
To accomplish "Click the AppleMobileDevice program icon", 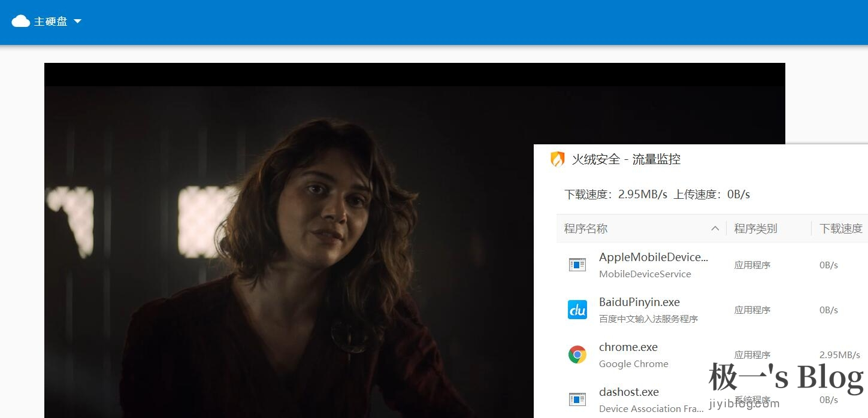I will pyautogui.click(x=577, y=265).
